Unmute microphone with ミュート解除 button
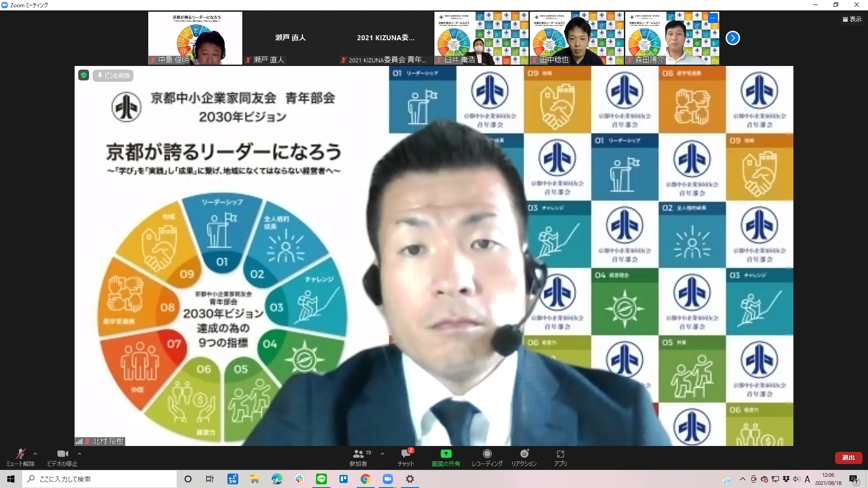 20,457
